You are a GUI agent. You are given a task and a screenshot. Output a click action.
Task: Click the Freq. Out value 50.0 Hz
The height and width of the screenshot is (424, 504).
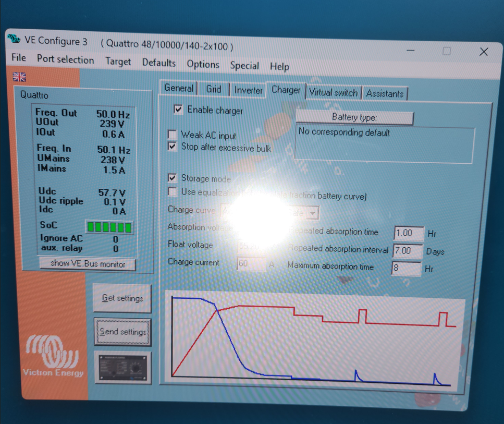tap(113, 114)
